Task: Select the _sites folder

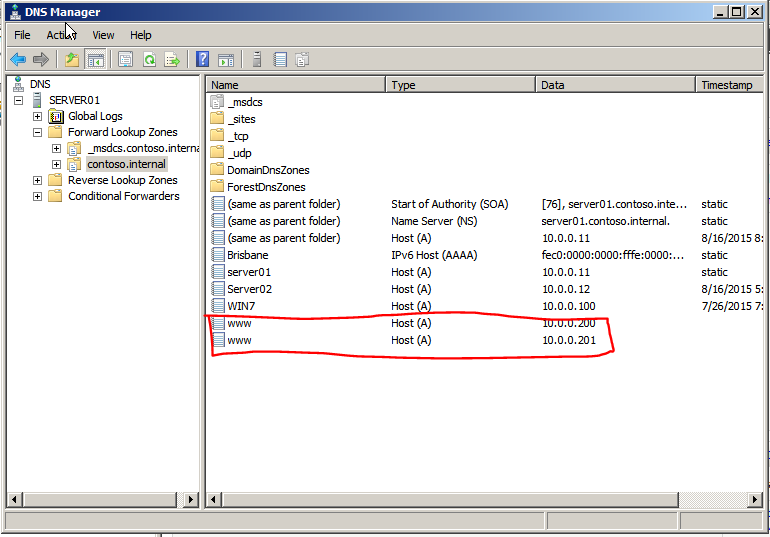Action: click(x=241, y=119)
